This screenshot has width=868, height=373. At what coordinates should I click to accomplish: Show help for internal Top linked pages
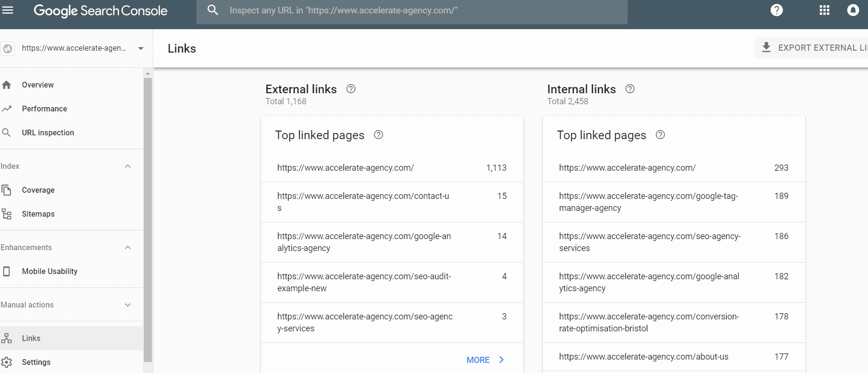(660, 135)
